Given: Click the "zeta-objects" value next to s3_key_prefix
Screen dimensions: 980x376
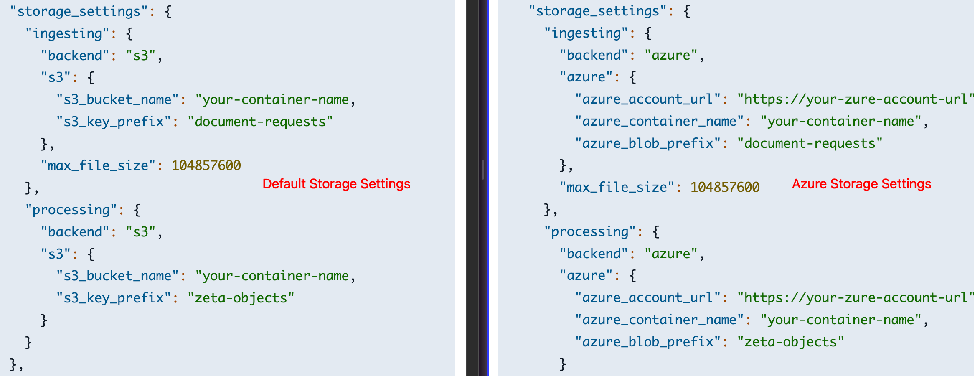Looking at the screenshot, I should (x=241, y=298).
